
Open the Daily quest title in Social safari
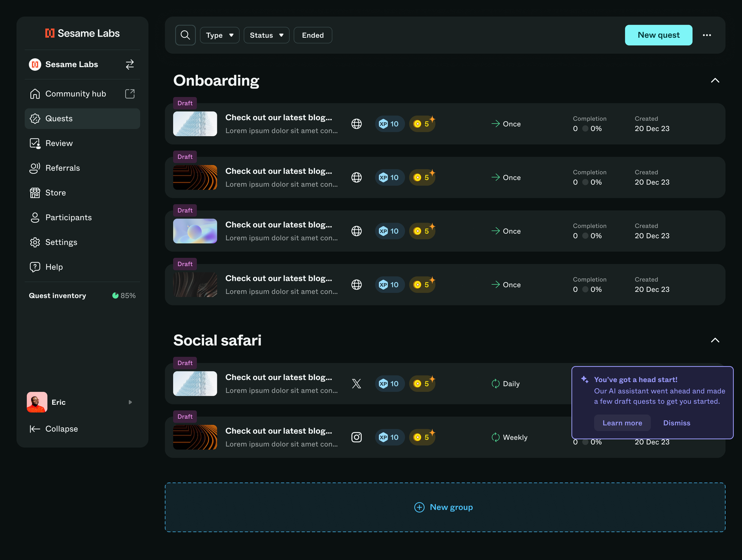(x=279, y=377)
